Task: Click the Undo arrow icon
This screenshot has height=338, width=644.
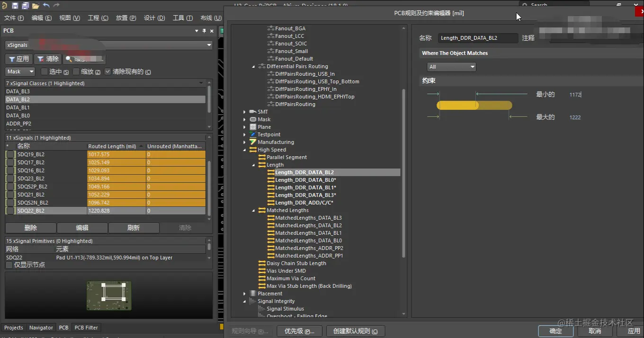Action: pyautogui.click(x=46, y=6)
